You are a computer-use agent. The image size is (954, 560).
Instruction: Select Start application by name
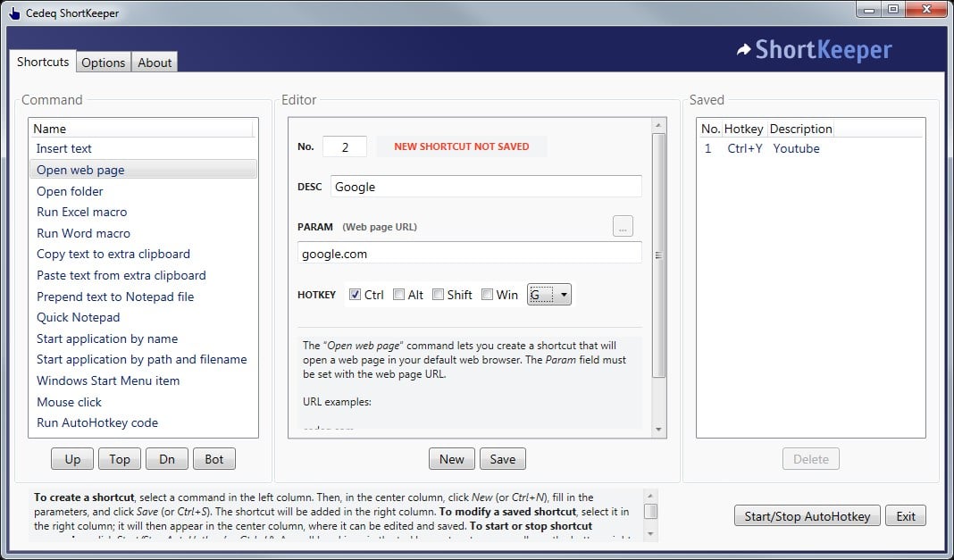(143, 339)
